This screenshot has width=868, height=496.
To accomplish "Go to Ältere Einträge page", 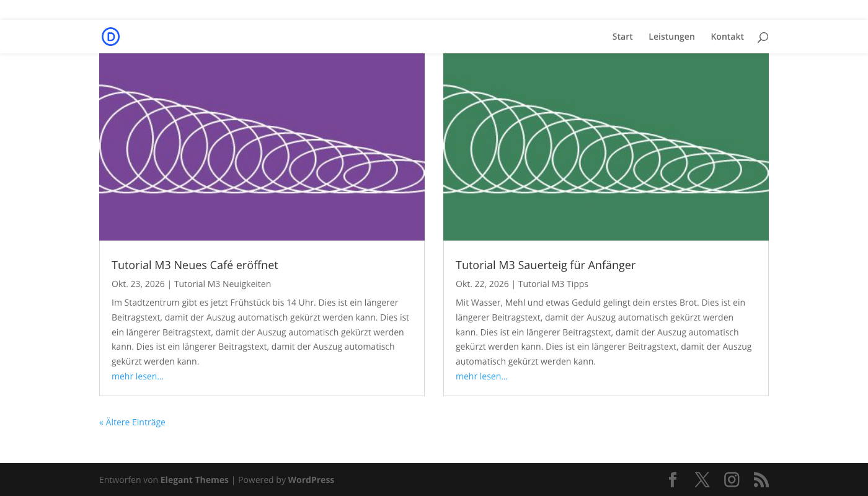I will click(x=132, y=422).
